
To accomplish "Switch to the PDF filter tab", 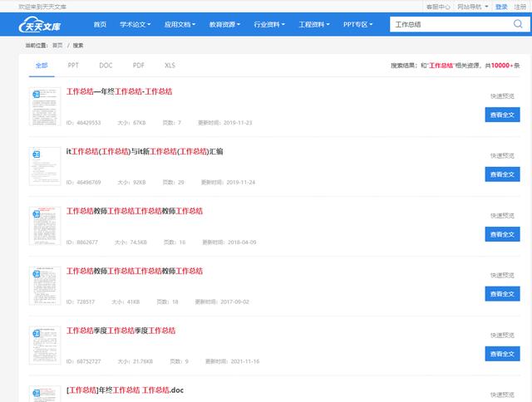I will (x=139, y=66).
